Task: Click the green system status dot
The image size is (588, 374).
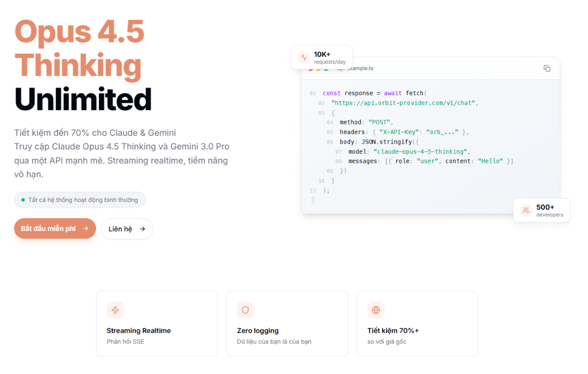Action: (x=23, y=200)
